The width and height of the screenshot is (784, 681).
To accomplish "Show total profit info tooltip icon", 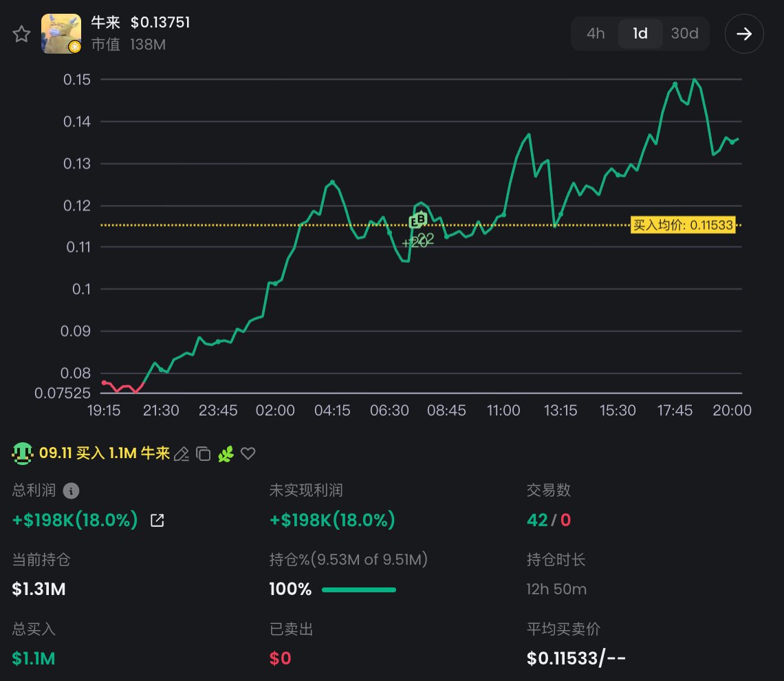I will (71, 491).
